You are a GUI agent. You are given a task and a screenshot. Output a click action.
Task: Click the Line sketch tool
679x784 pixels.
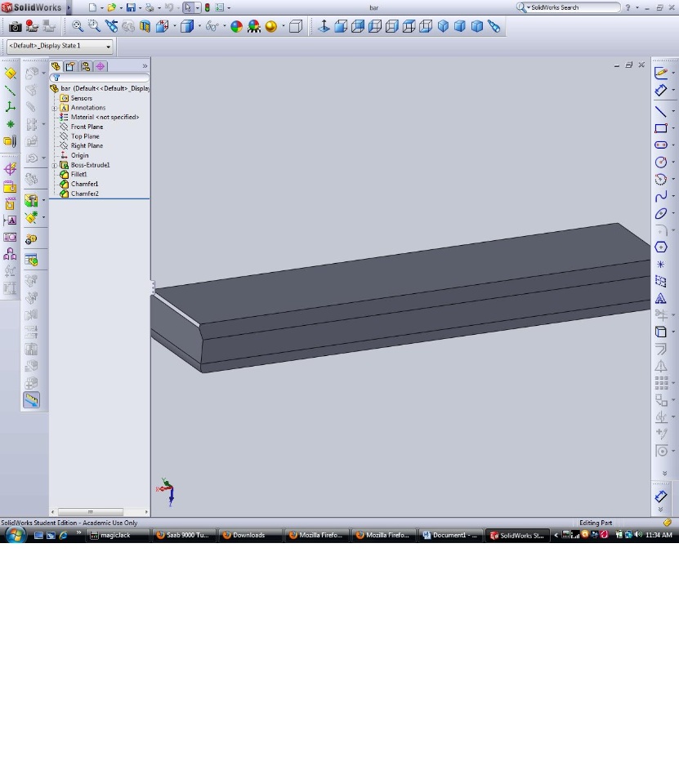(x=660, y=111)
